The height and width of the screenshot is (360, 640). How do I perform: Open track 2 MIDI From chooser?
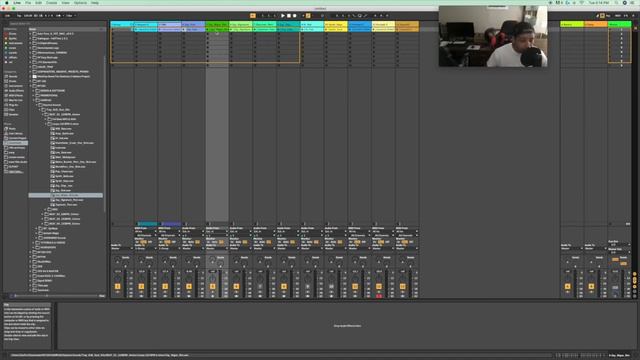(x=146, y=231)
